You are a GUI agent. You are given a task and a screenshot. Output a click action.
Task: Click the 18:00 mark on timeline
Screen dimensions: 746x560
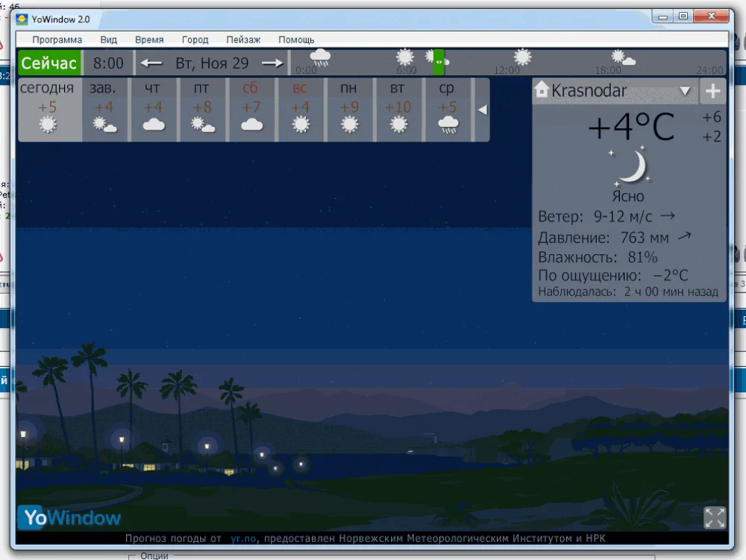click(x=608, y=70)
